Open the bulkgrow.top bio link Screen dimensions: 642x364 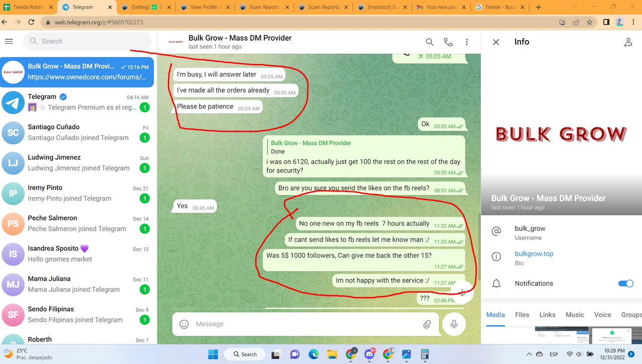pos(534,254)
